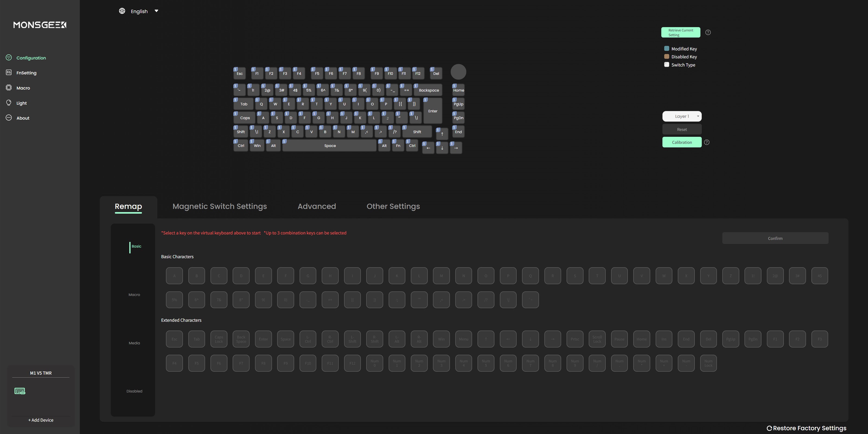The height and width of the screenshot is (434, 868).
Task: Open the Macro section in the sidebar
Action: (x=23, y=88)
